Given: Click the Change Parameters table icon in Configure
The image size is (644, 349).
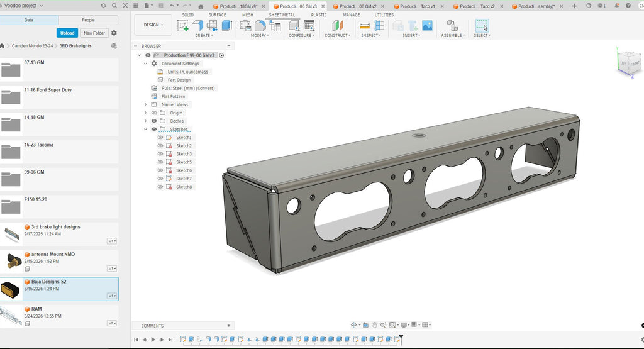Looking at the screenshot, I should (x=309, y=25).
